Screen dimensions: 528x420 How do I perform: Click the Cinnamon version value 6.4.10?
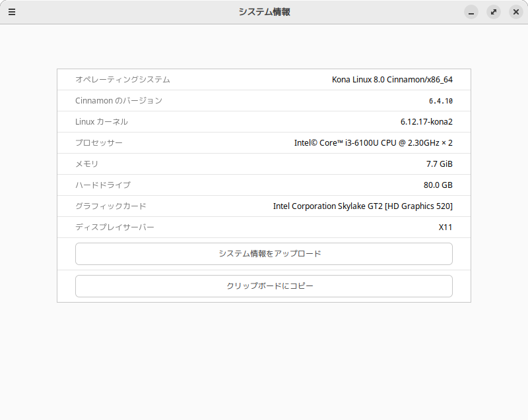tap(440, 101)
